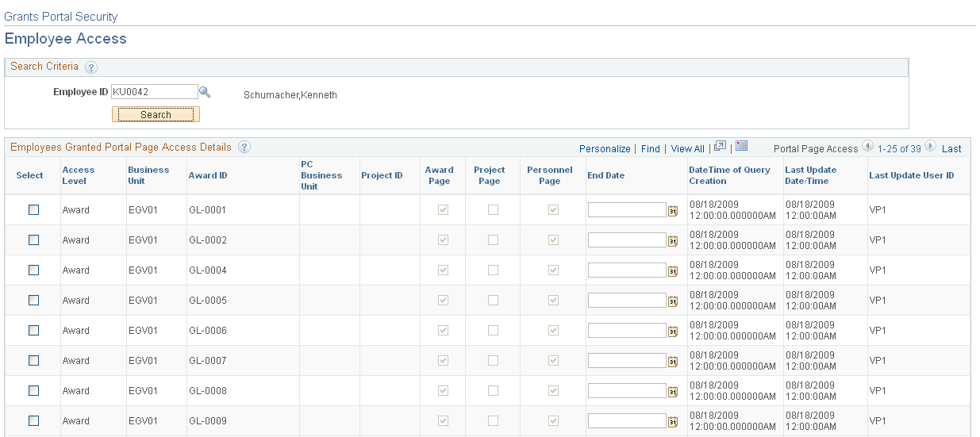This screenshot has width=980, height=437.
Task: Open End Date calendar for GL-0006
Action: [673, 332]
